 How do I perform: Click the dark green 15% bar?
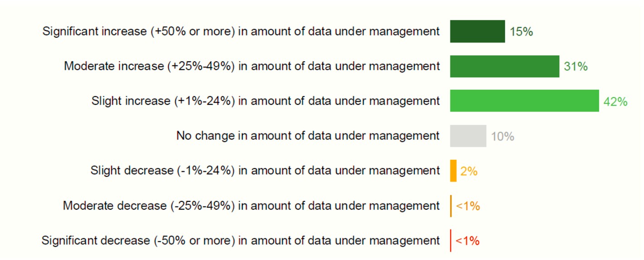(477, 31)
